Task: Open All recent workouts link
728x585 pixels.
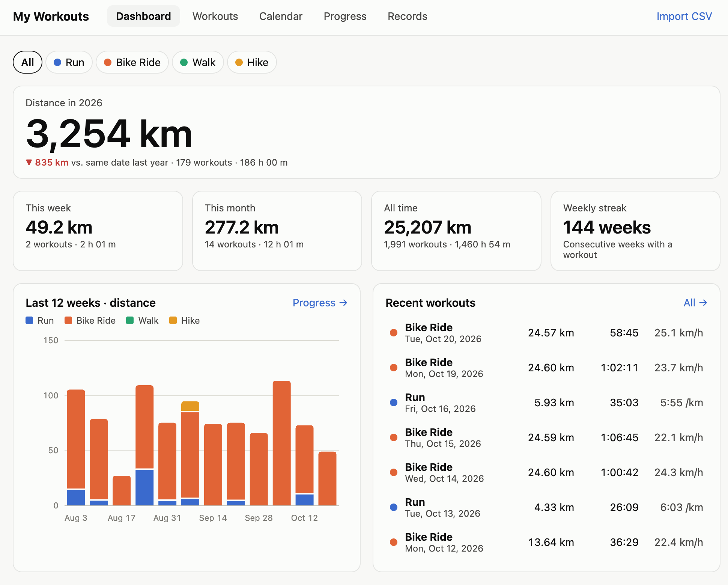Action: coord(695,303)
